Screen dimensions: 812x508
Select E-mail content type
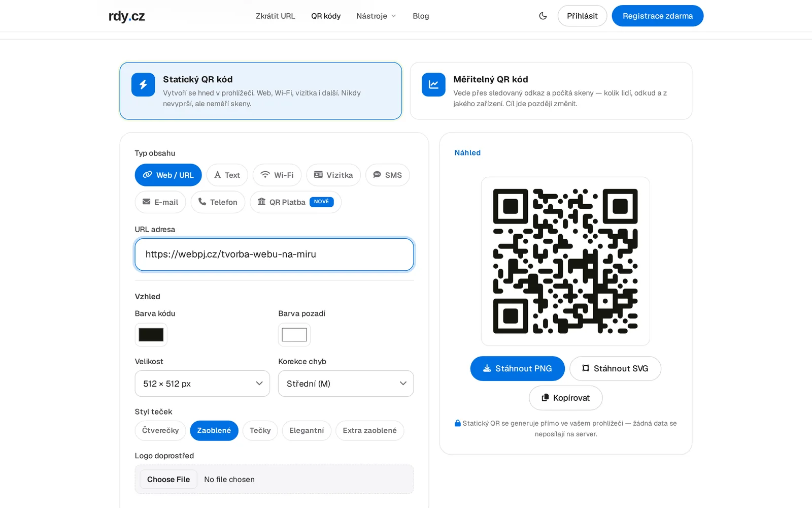pos(160,202)
